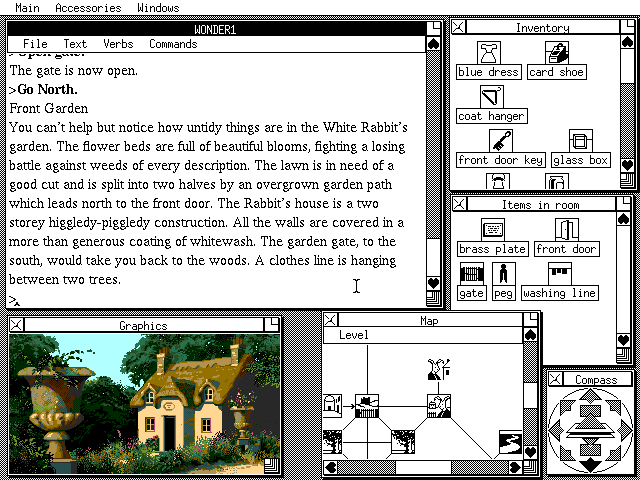Click Inventory scrollbar spade up arrow

(627, 41)
